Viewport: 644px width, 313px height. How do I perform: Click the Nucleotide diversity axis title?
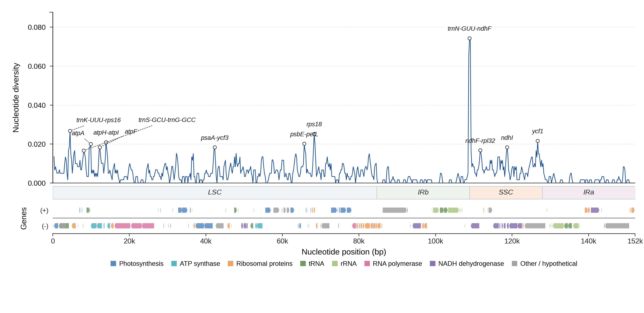click(x=16, y=98)
